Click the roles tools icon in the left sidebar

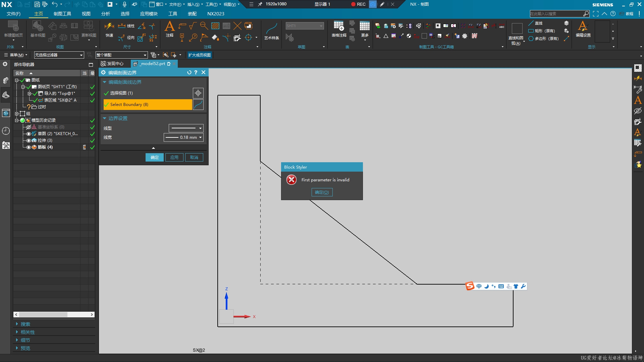click(x=6, y=145)
